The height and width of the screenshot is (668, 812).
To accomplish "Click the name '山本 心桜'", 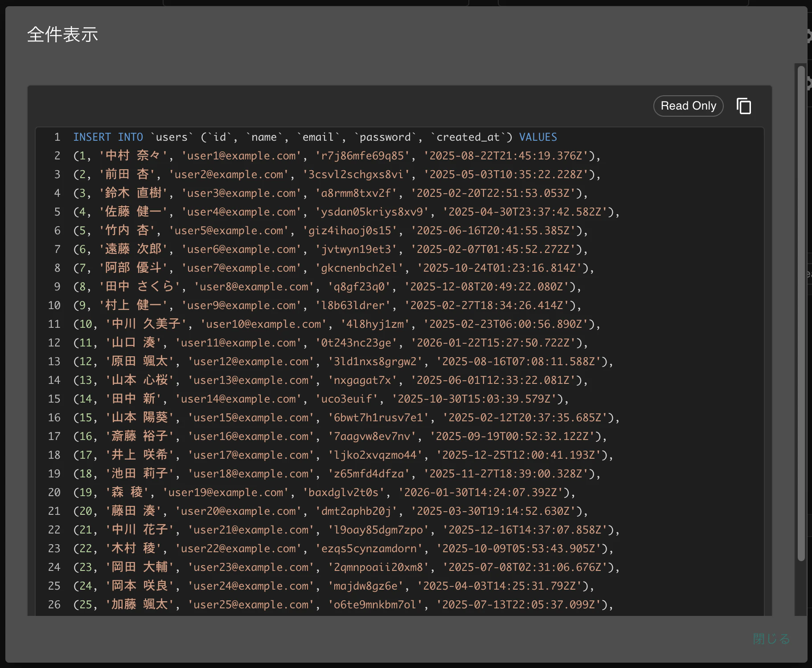I will [x=139, y=380].
